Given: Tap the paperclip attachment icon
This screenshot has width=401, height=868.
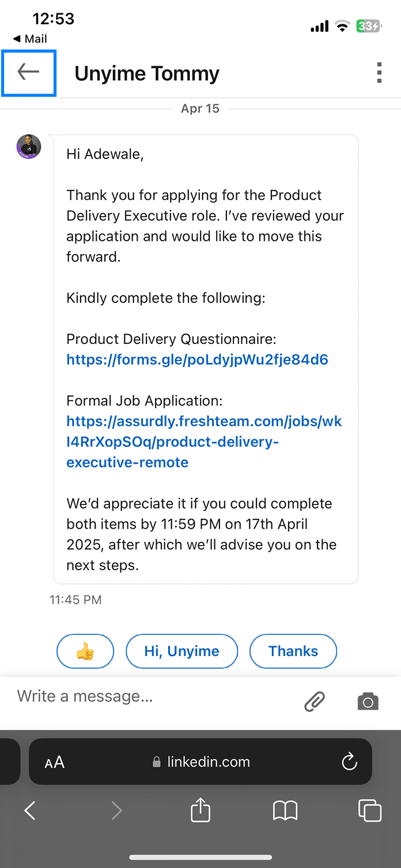Looking at the screenshot, I should (x=315, y=702).
